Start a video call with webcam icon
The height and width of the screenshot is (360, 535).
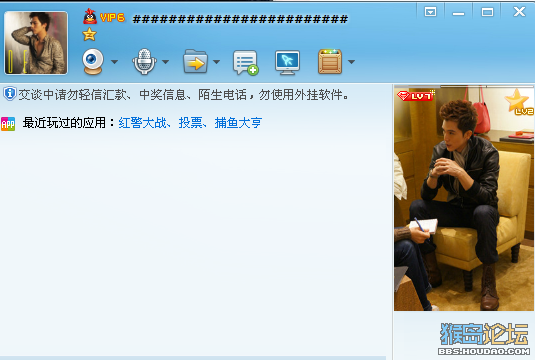pyautogui.click(x=92, y=61)
